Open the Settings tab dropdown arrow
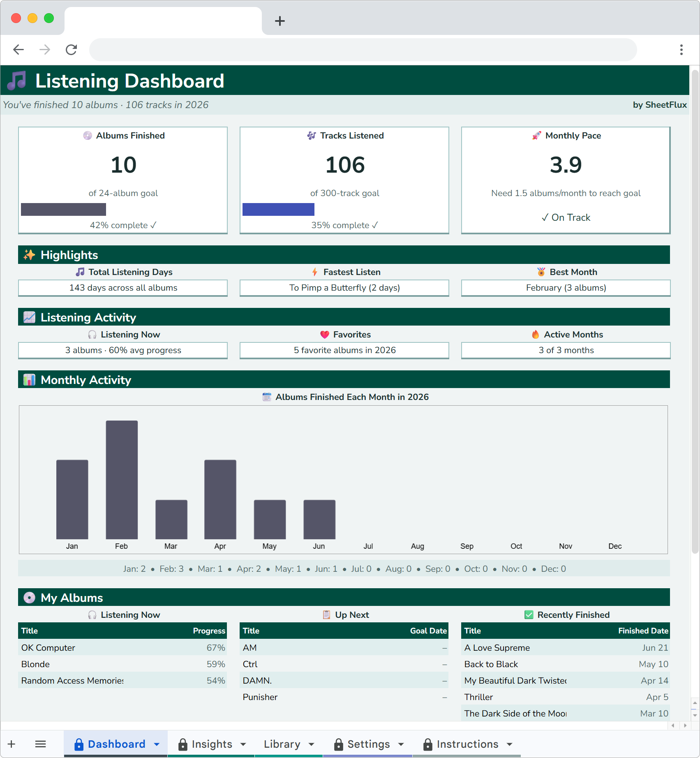Screen dimensions: 700x758 (402, 744)
